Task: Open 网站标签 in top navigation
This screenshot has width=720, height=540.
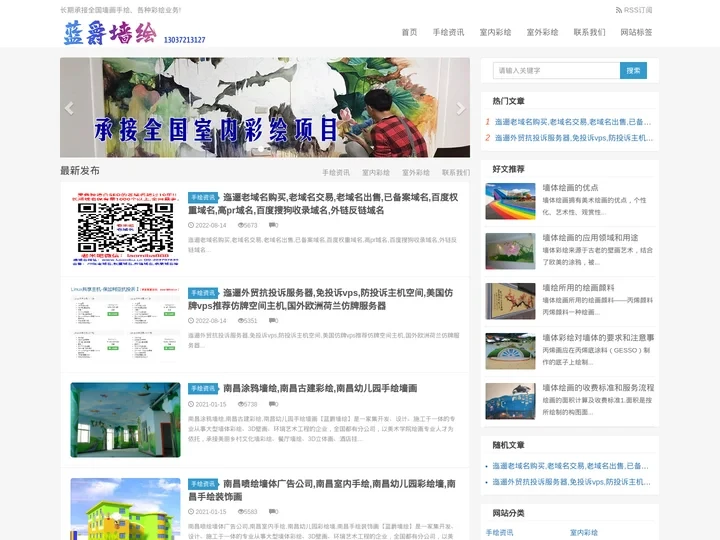Action: click(636, 32)
